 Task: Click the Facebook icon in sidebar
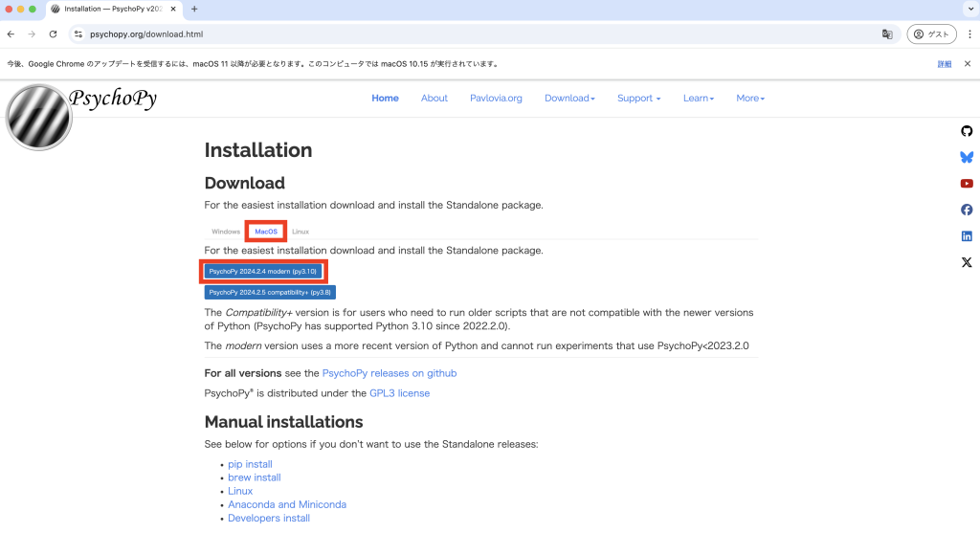967,210
